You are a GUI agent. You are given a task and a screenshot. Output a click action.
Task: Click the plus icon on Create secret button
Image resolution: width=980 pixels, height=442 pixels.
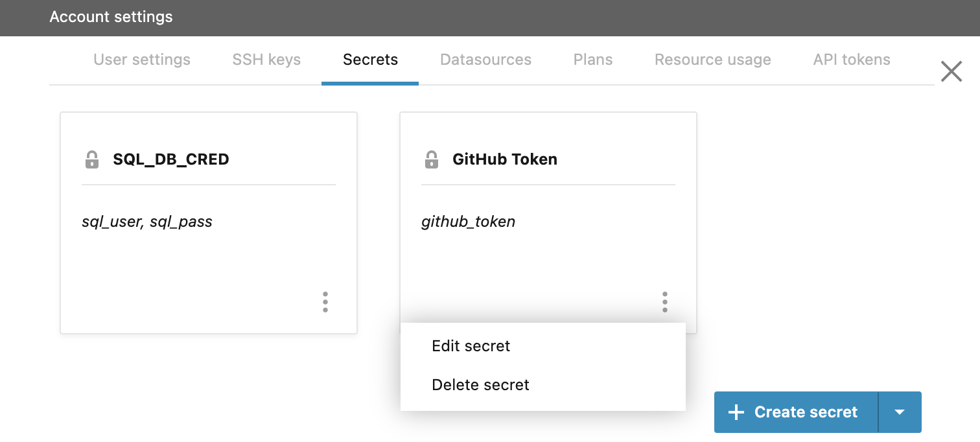736,412
